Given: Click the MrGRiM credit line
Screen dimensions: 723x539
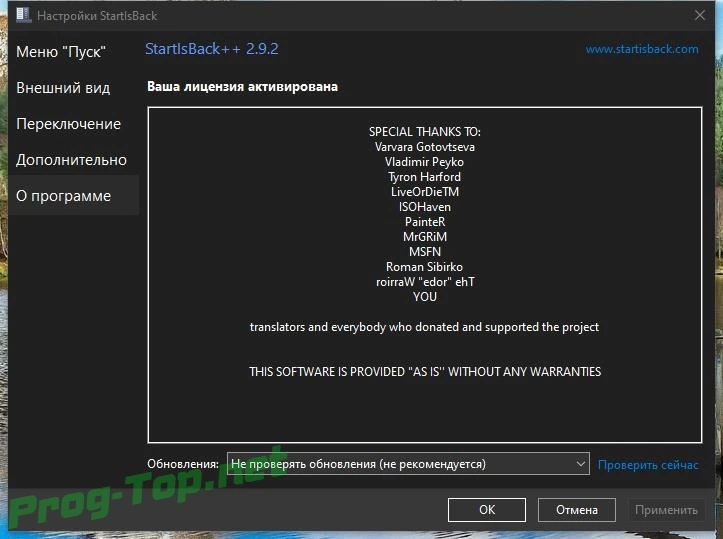Looking at the screenshot, I should 425,237.
